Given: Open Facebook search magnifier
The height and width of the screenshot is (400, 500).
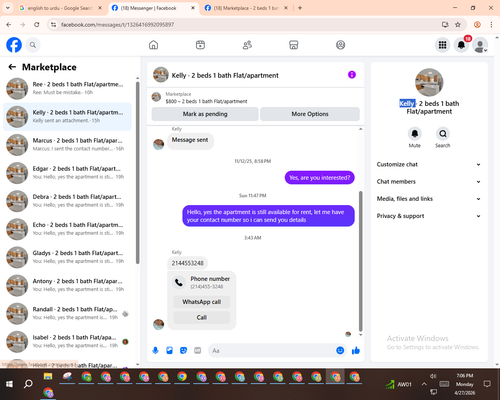Looking at the screenshot, I should 33,45.
